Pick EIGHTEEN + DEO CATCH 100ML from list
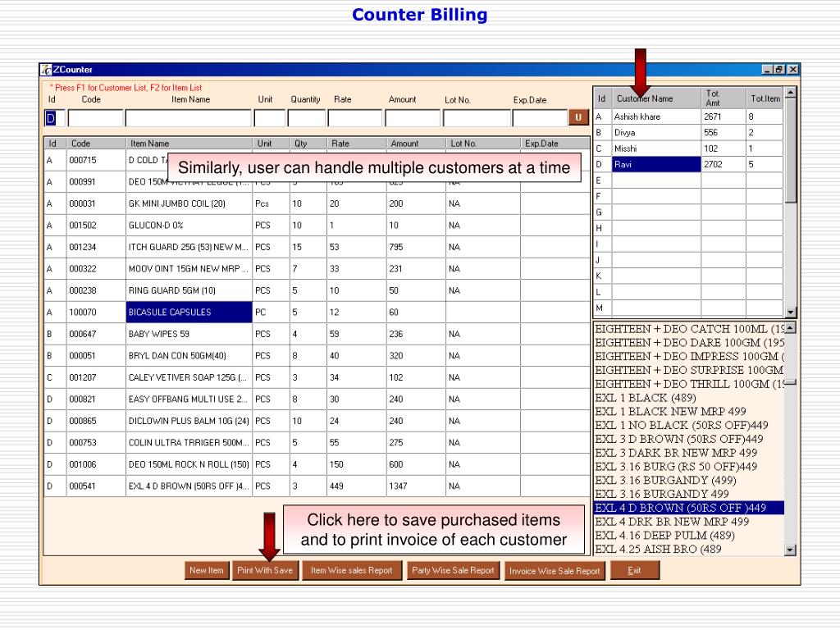 pos(689,329)
